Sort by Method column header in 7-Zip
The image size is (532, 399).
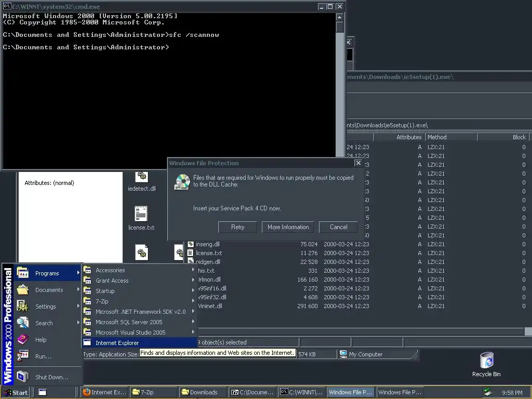coord(451,137)
